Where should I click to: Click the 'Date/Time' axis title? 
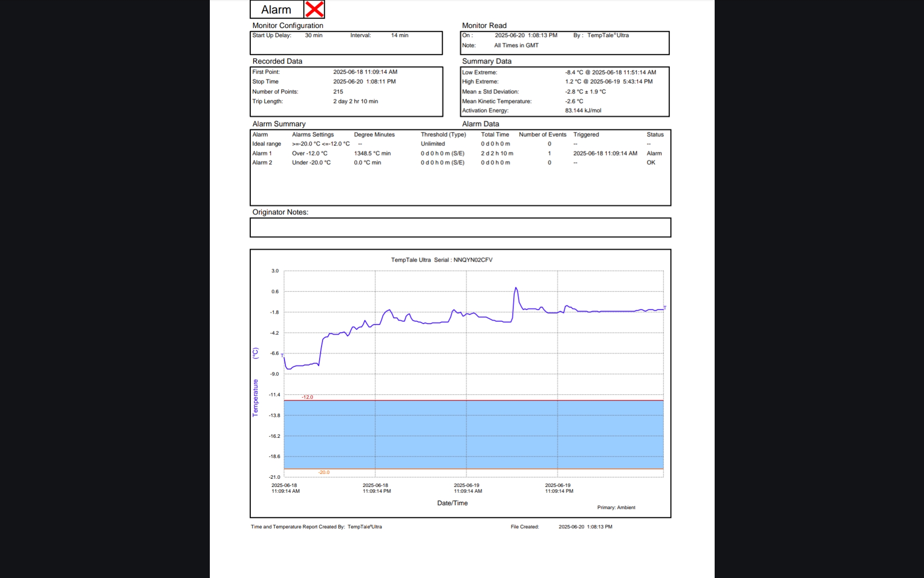tap(452, 503)
